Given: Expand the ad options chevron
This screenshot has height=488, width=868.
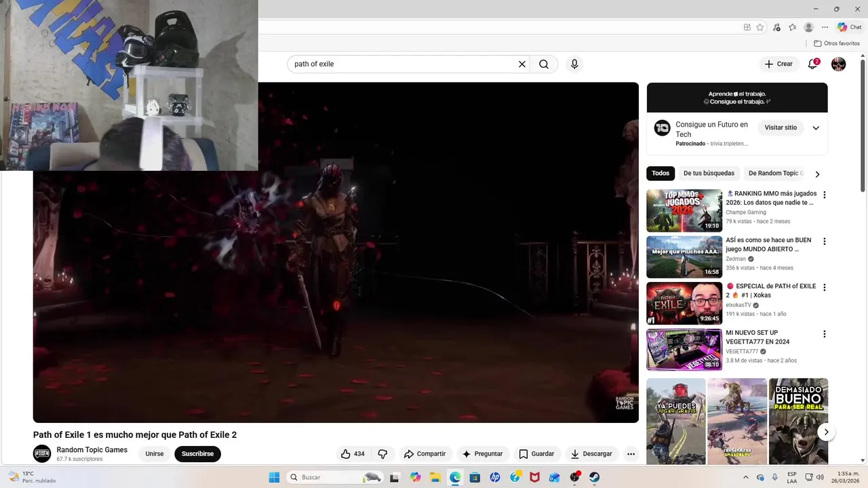Looking at the screenshot, I should coord(816,127).
